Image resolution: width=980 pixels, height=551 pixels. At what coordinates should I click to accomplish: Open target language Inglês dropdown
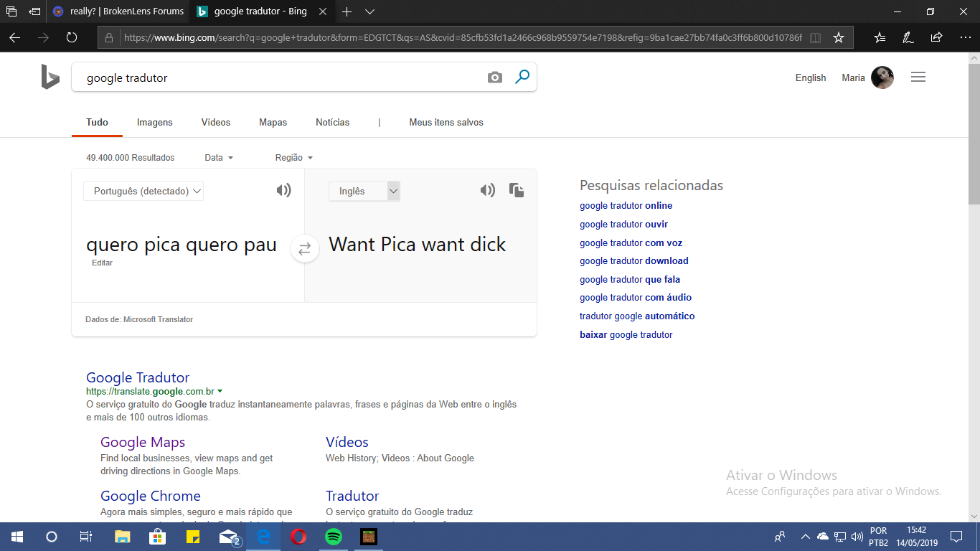tap(364, 191)
